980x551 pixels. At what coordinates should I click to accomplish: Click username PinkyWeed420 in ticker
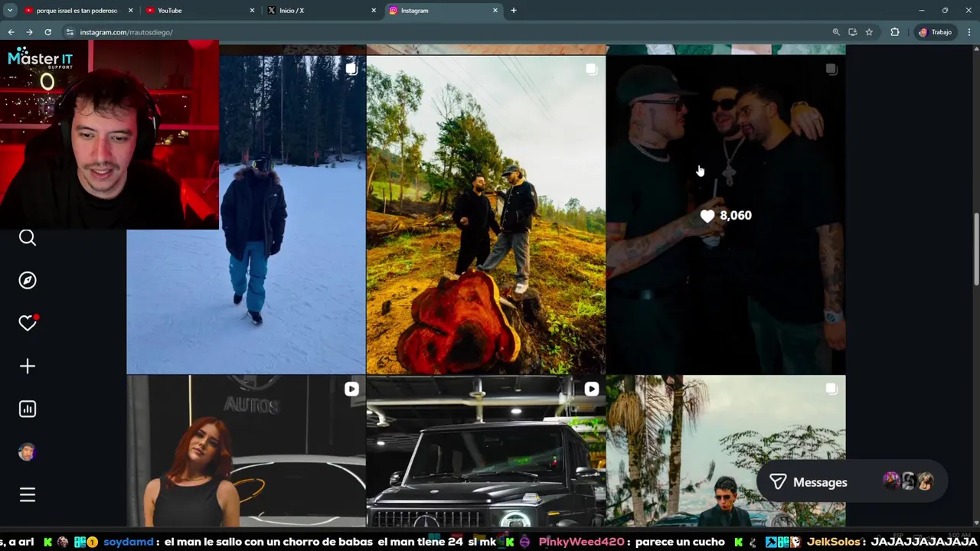coord(581,542)
